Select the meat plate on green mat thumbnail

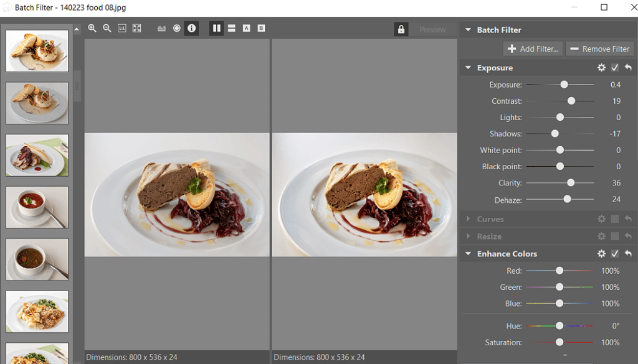coord(37,155)
